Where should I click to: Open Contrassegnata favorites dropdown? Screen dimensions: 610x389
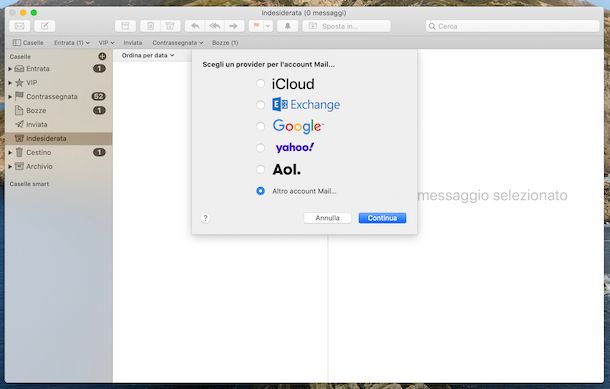tap(178, 43)
